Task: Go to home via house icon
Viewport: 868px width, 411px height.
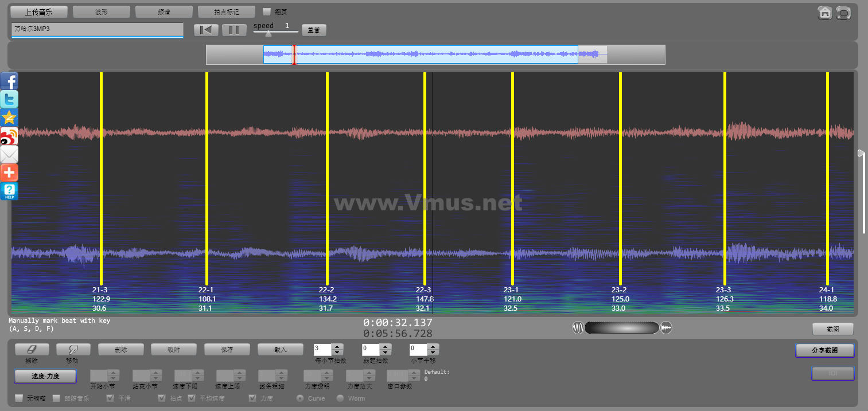Action: [824, 13]
